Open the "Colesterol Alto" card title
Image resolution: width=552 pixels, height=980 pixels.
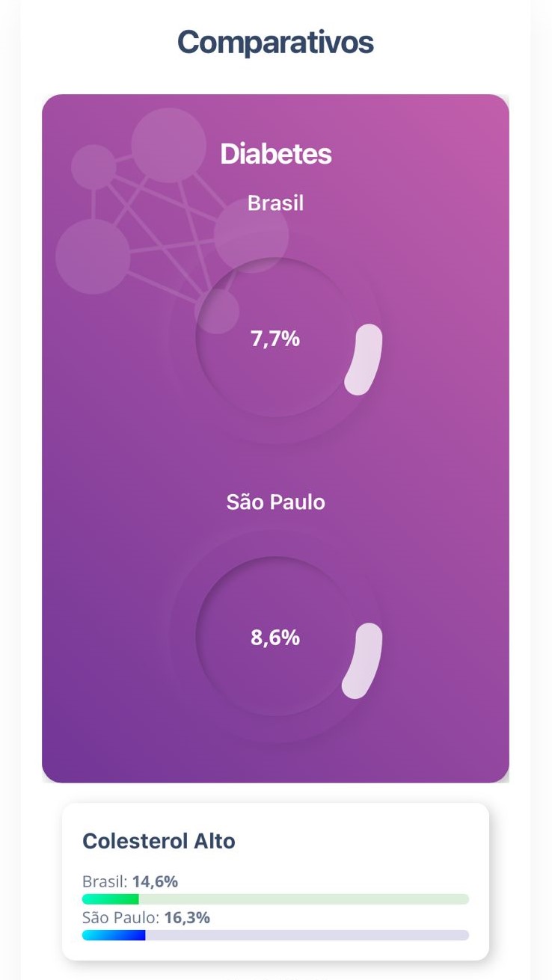[x=159, y=841]
